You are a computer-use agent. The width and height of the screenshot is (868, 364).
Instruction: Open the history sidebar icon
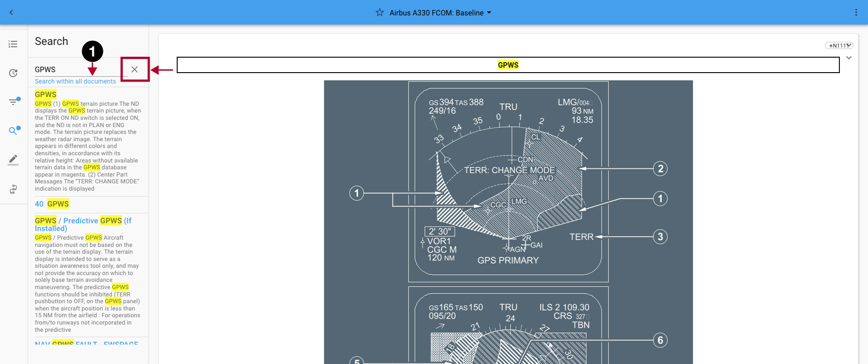coord(13,73)
